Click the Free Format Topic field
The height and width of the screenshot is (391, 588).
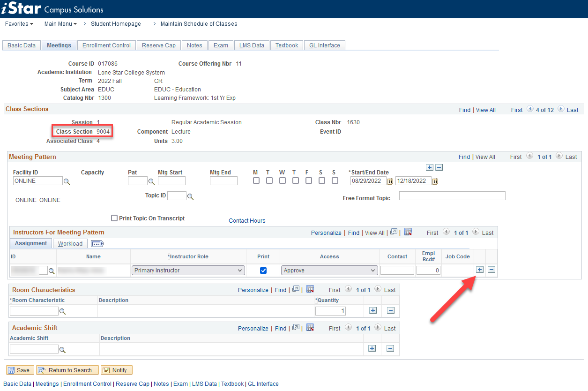click(452, 196)
